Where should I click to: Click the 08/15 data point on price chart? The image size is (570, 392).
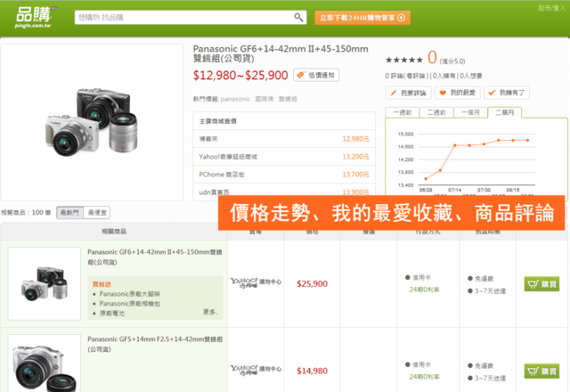pyautogui.click(x=513, y=140)
